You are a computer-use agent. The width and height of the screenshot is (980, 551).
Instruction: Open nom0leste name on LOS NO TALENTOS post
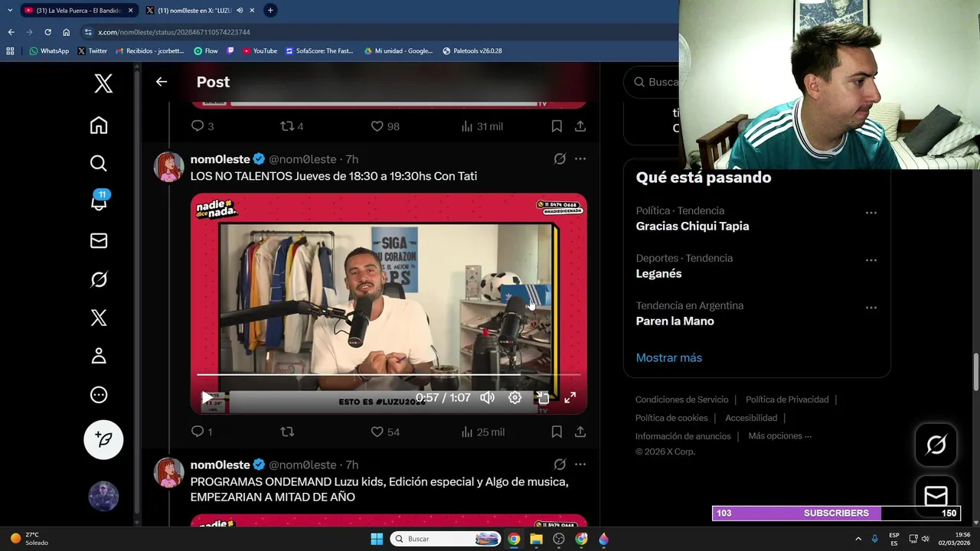coord(220,159)
